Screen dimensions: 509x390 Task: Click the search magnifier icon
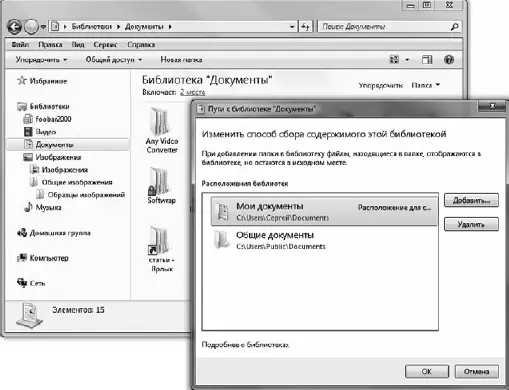(454, 27)
